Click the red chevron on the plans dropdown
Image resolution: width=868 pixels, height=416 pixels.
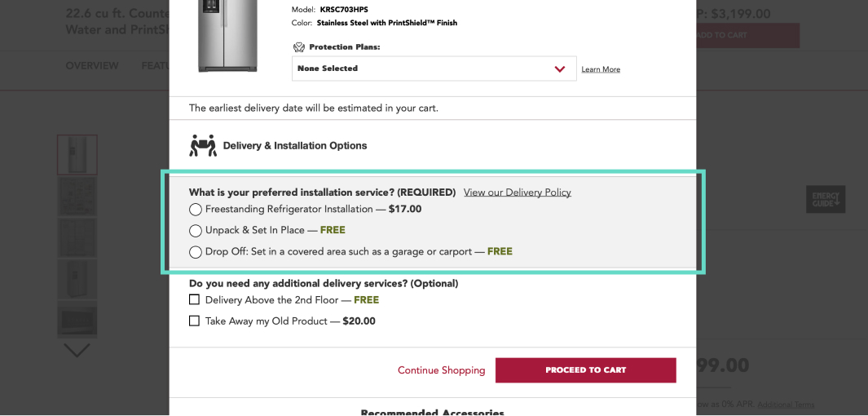pyautogui.click(x=560, y=69)
